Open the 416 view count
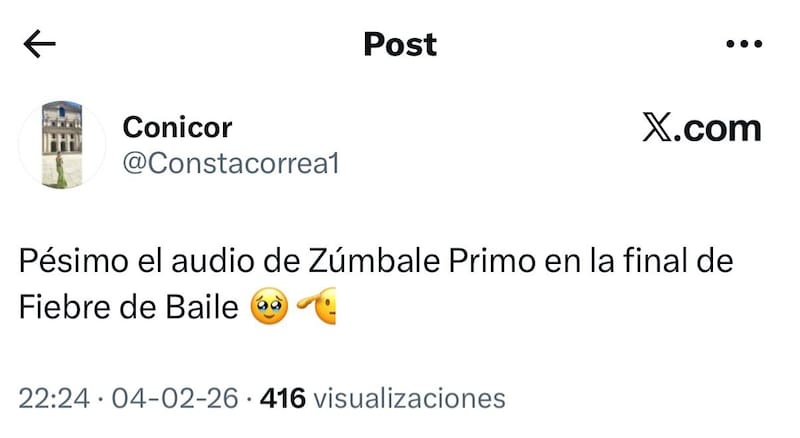The height and width of the screenshot is (438, 800). pos(283,398)
